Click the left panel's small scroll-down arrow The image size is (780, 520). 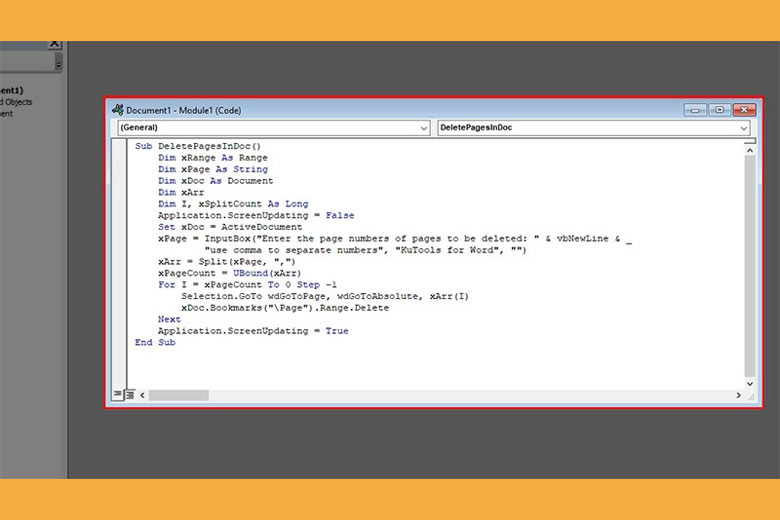click(58, 64)
